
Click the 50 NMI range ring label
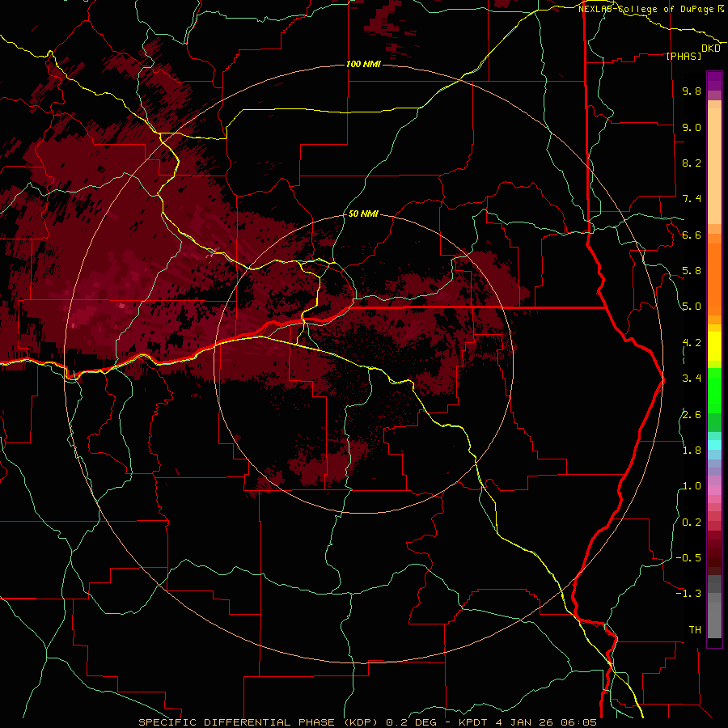[x=363, y=214]
